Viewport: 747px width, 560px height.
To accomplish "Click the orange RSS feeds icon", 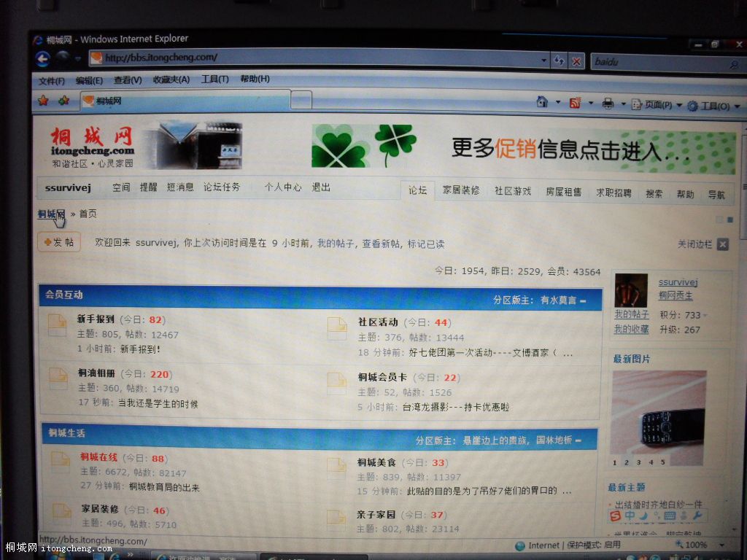I will point(576,104).
